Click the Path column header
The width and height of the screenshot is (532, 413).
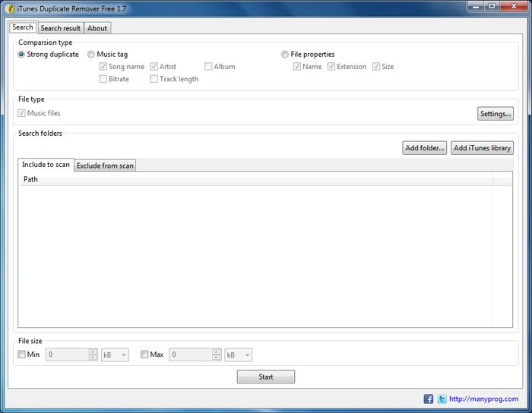coord(255,179)
